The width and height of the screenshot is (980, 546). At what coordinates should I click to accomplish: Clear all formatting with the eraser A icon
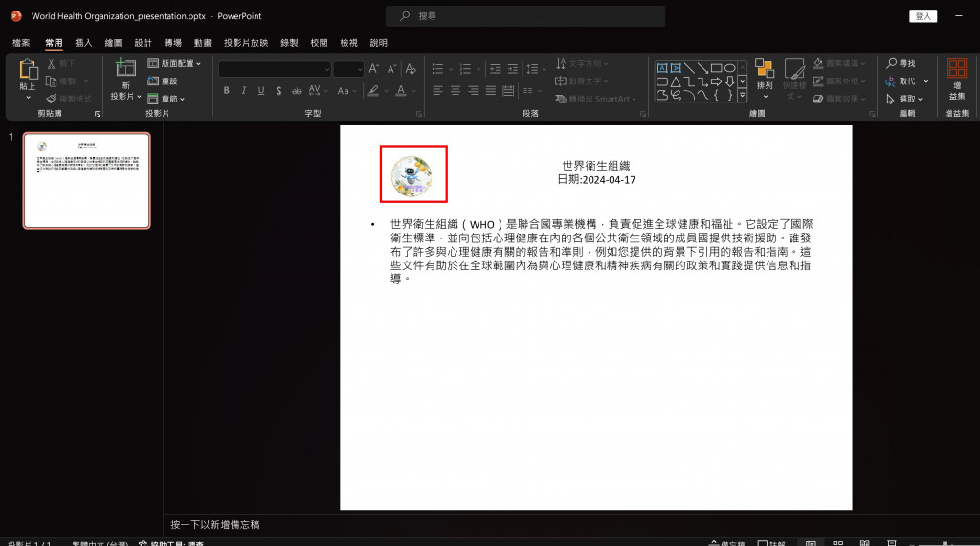411,69
